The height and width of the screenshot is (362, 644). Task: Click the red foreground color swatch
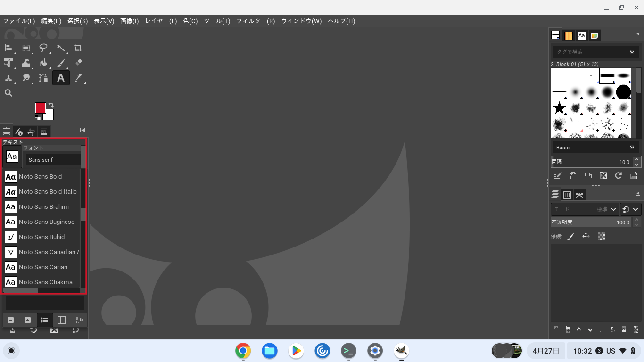coord(40,108)
